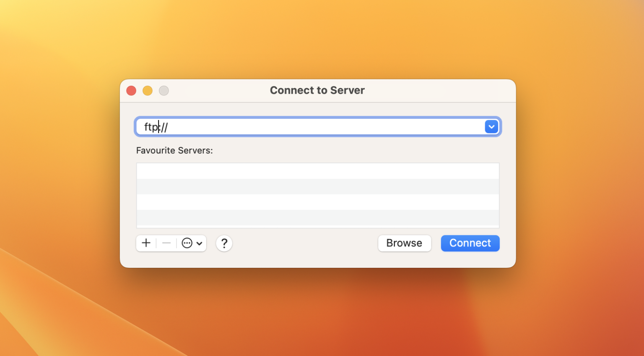This screenshot has height=356, width=644.
Task: Click the minus remove favourite button
Action: pos(166,243)
